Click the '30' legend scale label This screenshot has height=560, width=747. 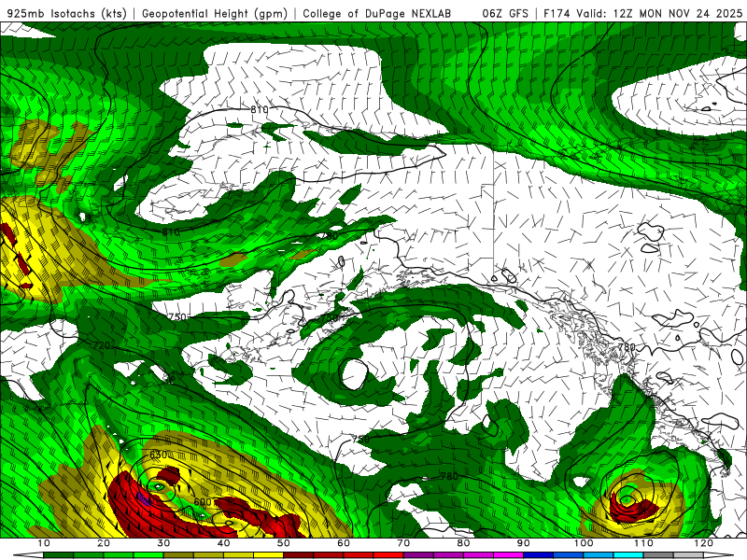click(x=163, y=543)
